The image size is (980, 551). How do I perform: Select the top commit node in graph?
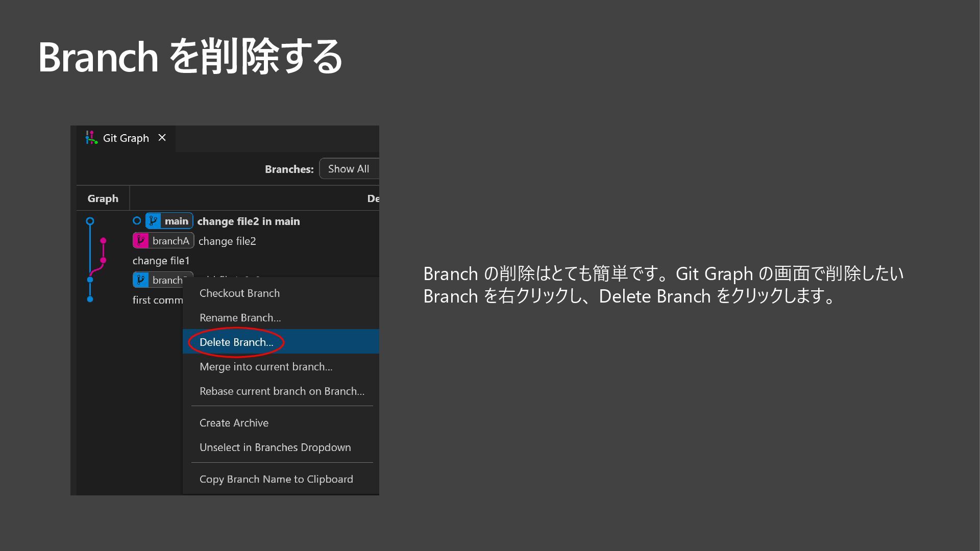90,221
